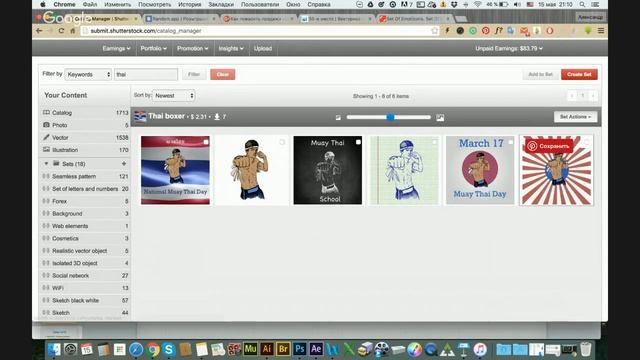This screenshot has height=360, width=640.
Task: Open Adobe After Effects from the dock
Action: coord(316,349)
